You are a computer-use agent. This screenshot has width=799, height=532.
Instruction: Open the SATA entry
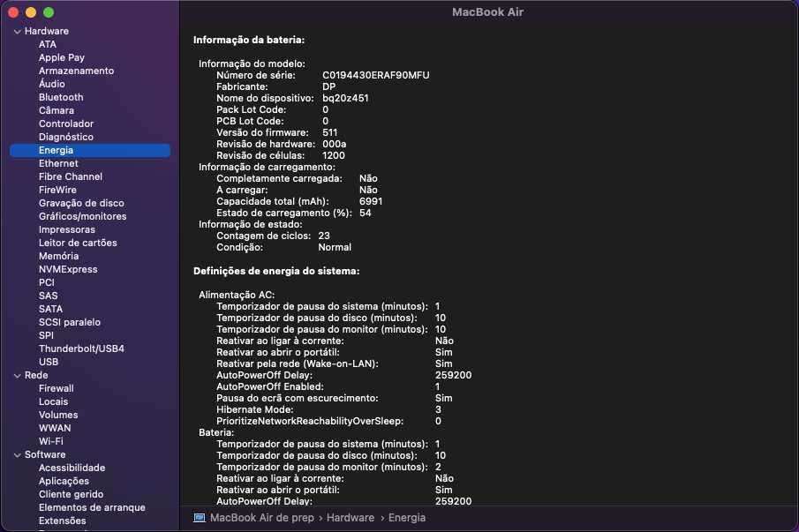pyautogui.click(x=51, y=309)
